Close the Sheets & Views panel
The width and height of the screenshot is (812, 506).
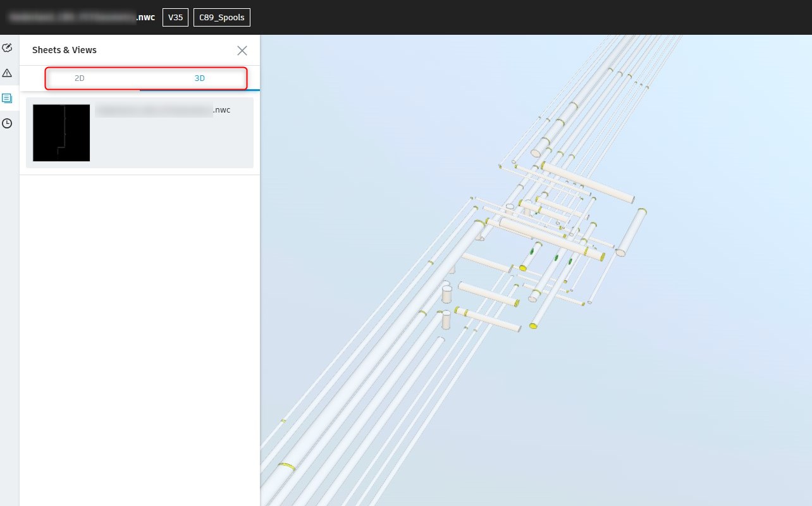(x=242, y=50)
